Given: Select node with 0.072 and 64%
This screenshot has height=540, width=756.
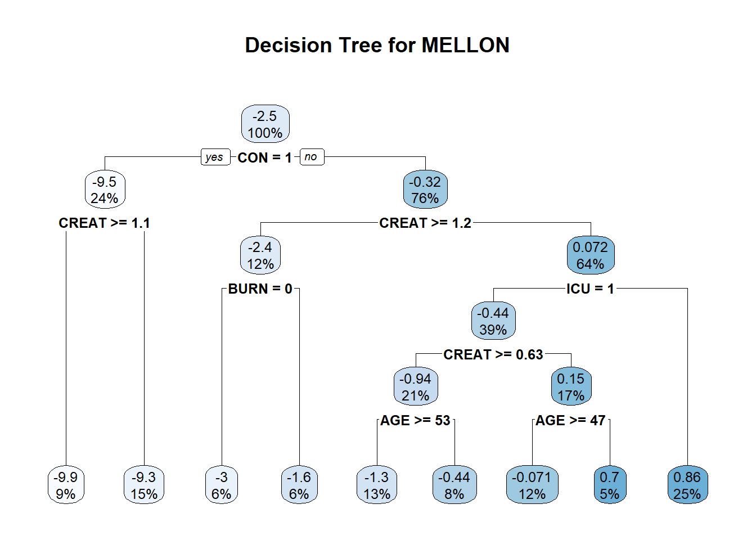Looking at the screenshot, I should tap(590, 255).
